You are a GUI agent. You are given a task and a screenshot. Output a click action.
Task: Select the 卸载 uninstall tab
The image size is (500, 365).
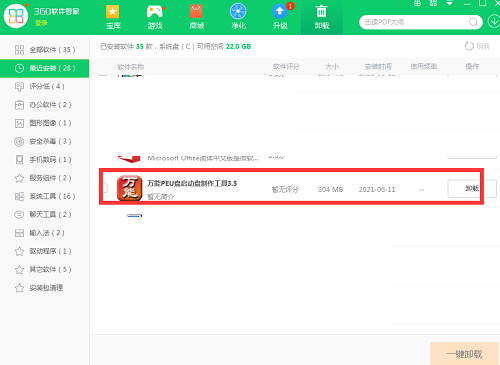pos(322,17)
